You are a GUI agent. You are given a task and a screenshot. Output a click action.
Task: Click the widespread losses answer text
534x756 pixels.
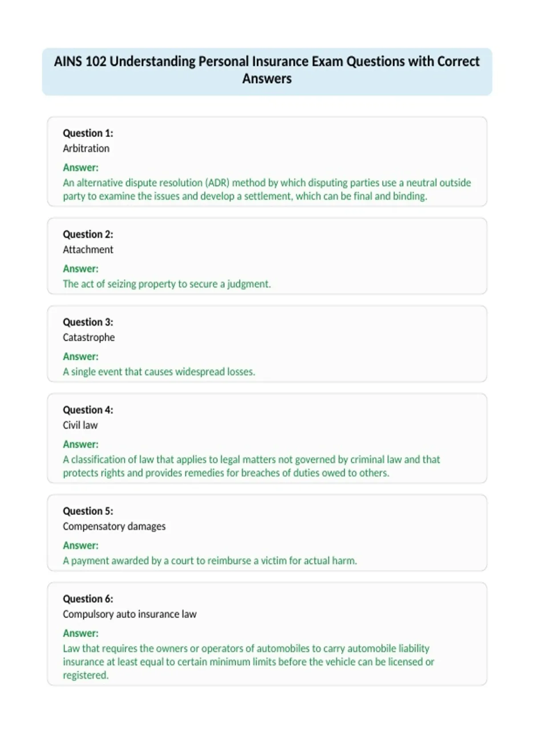(x=159, y=372)
